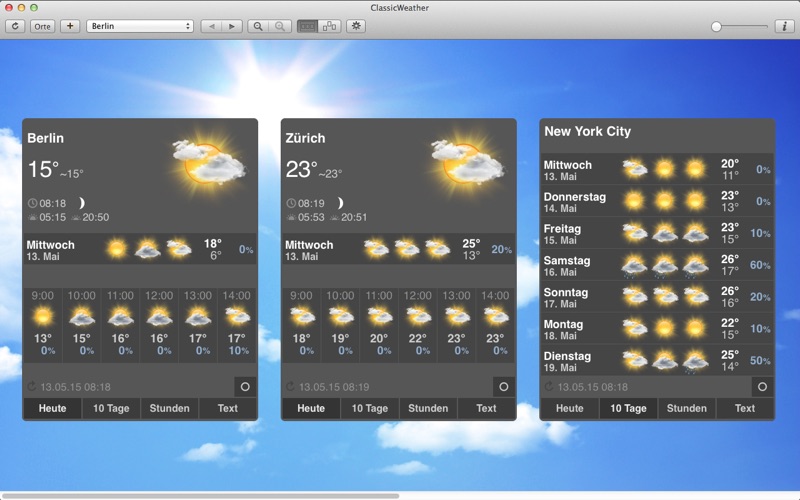Click the Berlin city title

(45, 138)
